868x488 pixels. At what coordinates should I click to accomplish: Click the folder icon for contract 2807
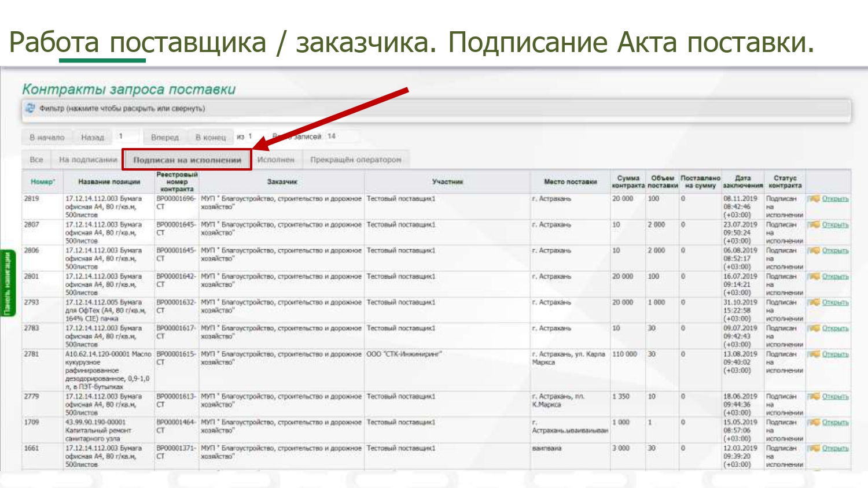pos(814,225)
